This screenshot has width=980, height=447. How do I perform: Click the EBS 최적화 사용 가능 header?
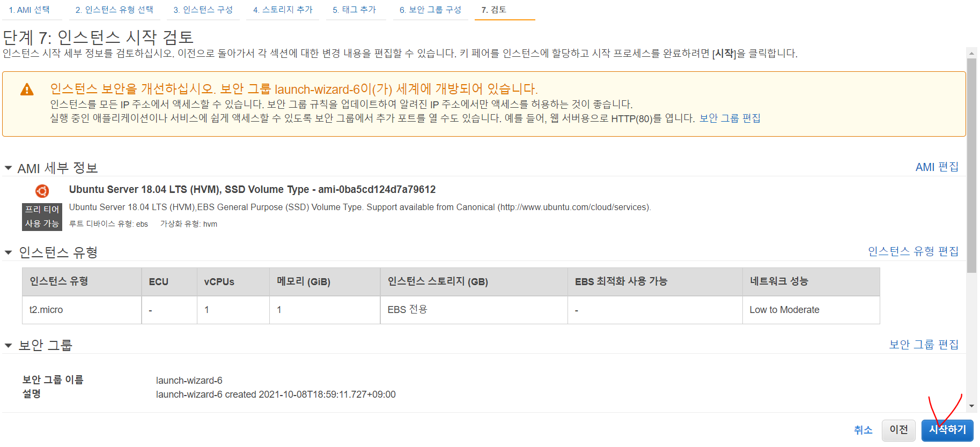655,282
